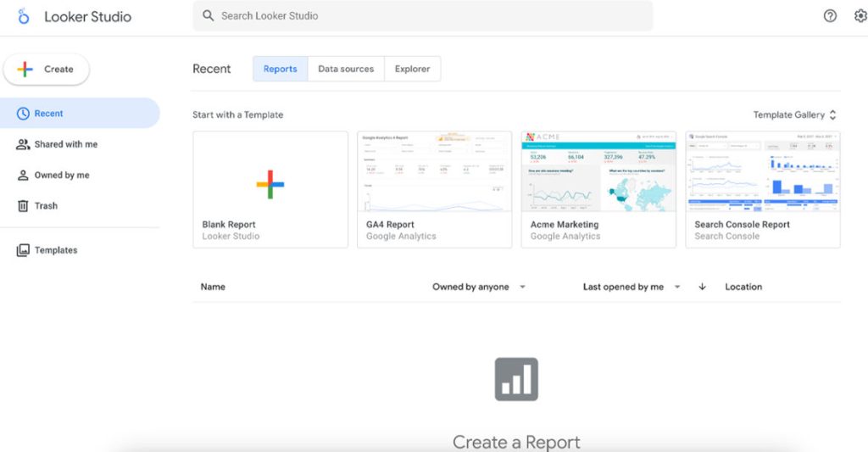
Task: Open the Acme Marketing template thumbnail
Action: pos(598,172)
